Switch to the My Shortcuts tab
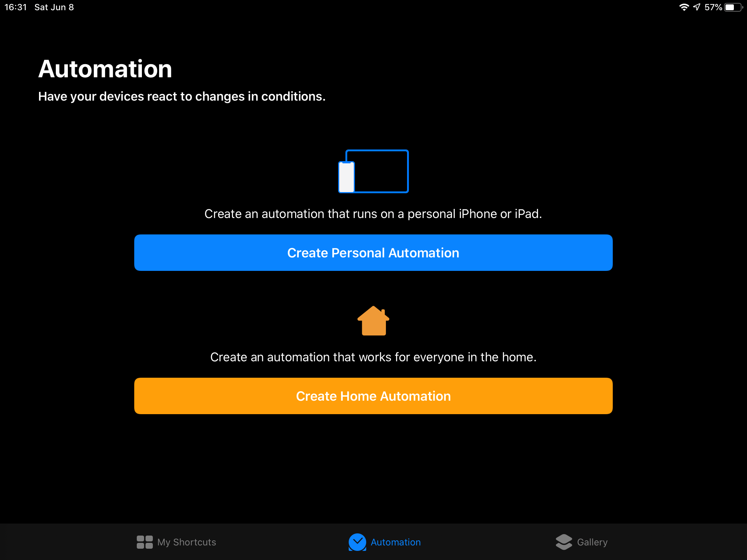The image size is (747, 560). click(x=176, y=542)
